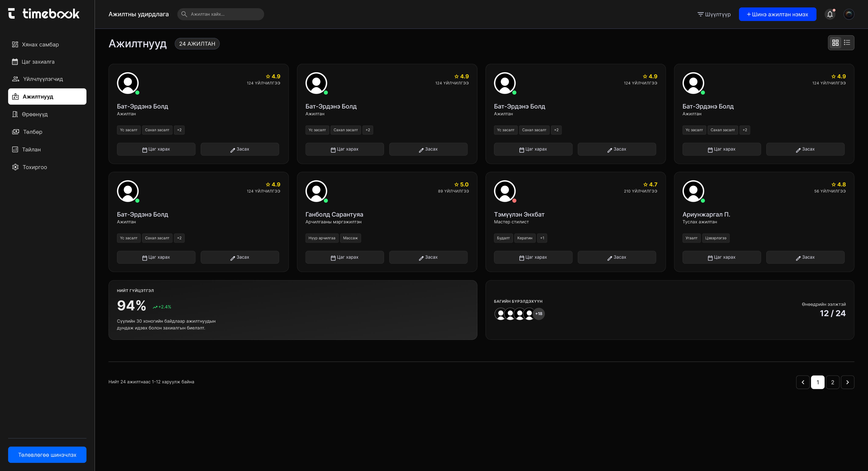The height and width of the screenshot is (471, 868).
Task: Click the Будалт tag
Action: pos(504,238)
